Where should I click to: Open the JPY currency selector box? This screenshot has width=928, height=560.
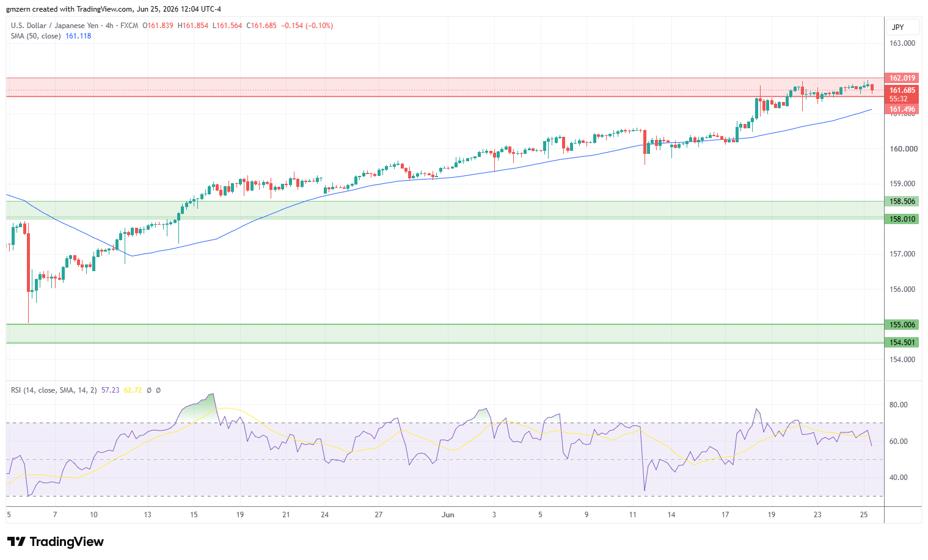point(902,27)
